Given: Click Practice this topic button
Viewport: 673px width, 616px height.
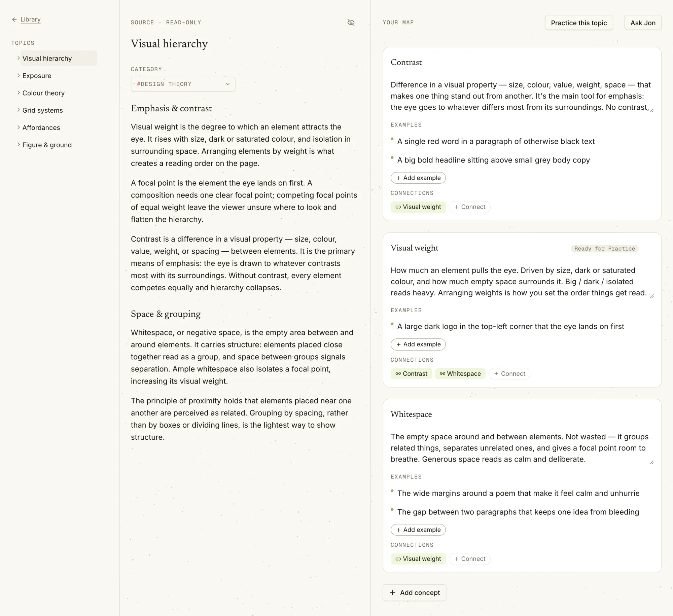Looking at the screenshot, I should coord(579,23).
